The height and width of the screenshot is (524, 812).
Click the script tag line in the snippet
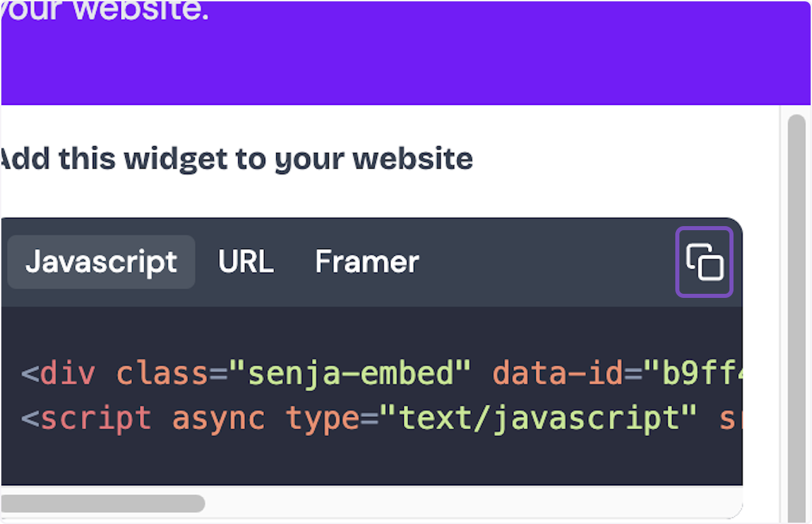pyautogui.click(x=271, y=418)
